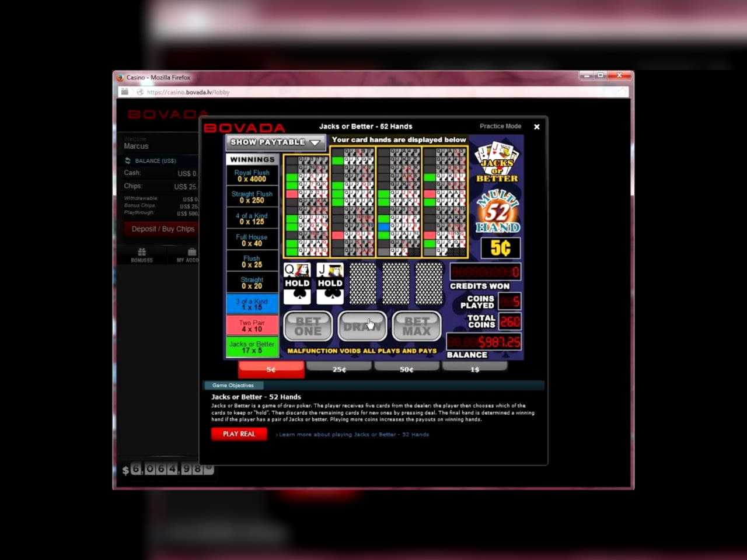Click the Firefox icon in title bar
This screenshot has height=560, width=747.
pyautogui.click(x=120, y=77)
